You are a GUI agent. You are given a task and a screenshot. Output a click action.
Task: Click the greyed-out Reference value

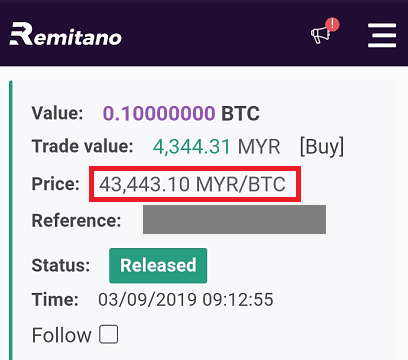[234, 219]
